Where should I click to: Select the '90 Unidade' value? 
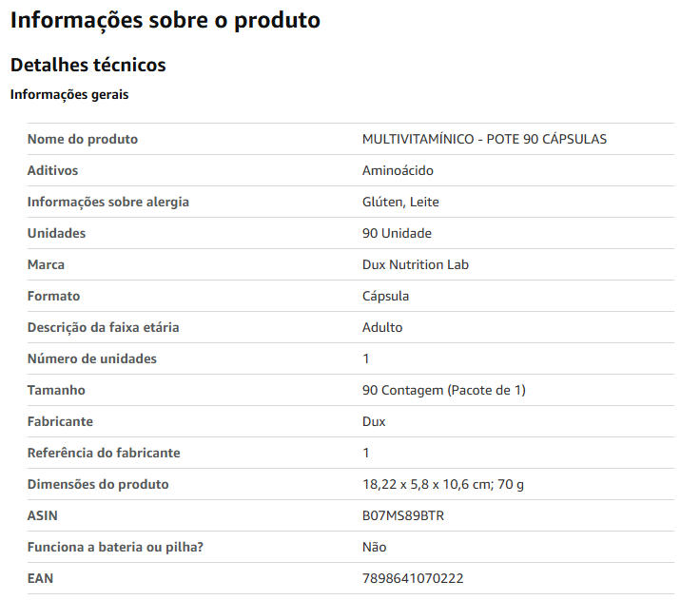pos(397,234)
